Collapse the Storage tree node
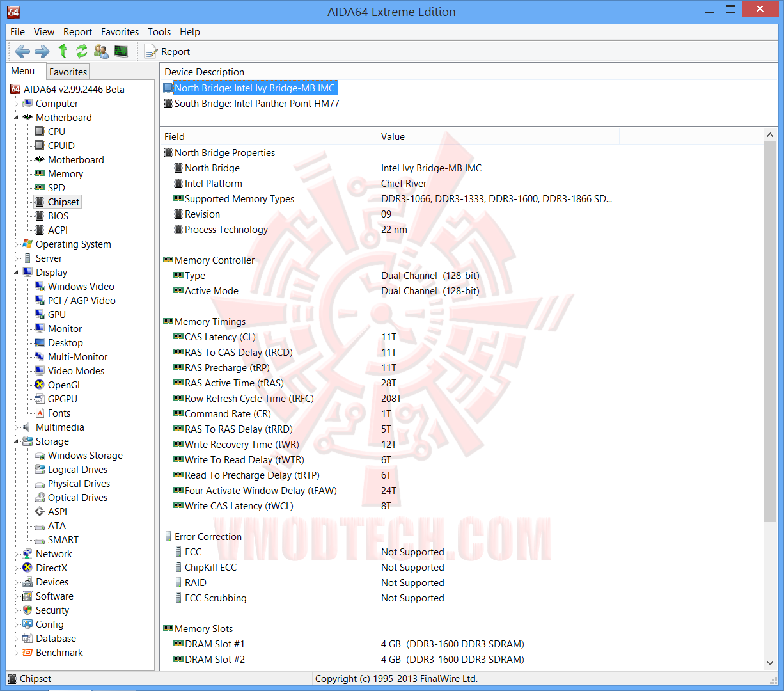The image size is (784, 691). click(17, 441)
